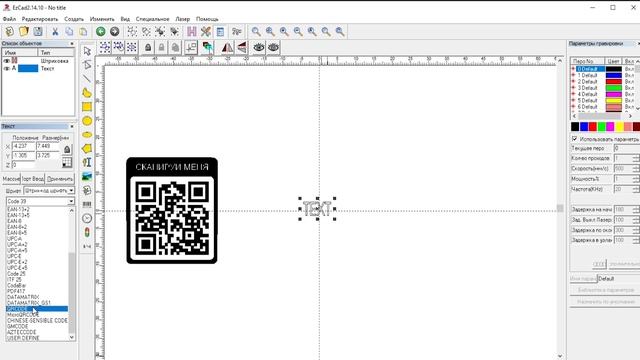Click the first magnifier zoom icon
Viewport: 640px width, 360px height.
pos(256,31)
